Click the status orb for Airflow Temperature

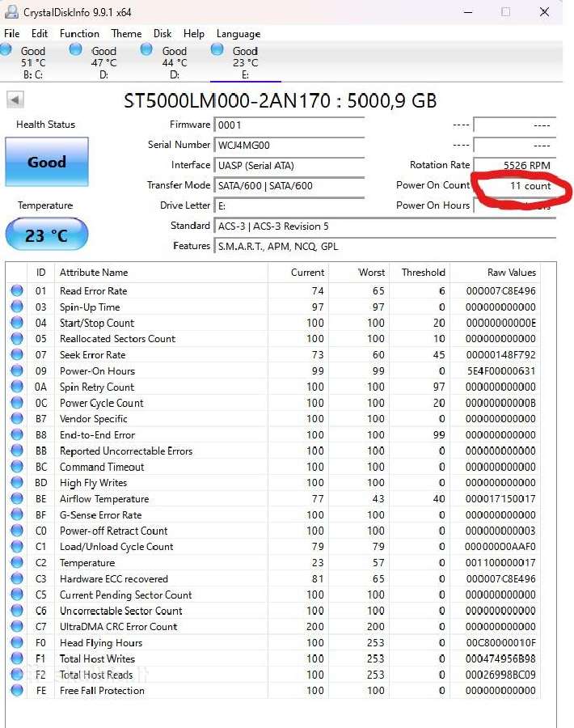click(x=17, y=498)
